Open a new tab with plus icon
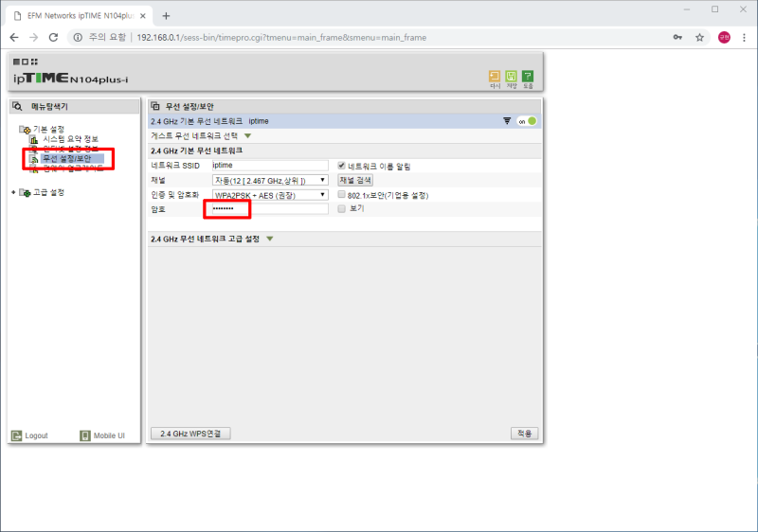 point(166,16)
